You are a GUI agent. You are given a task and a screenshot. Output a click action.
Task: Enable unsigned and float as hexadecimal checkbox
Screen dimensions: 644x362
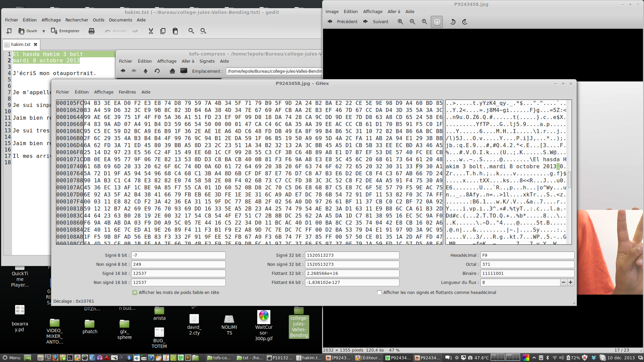click(379, 293)
